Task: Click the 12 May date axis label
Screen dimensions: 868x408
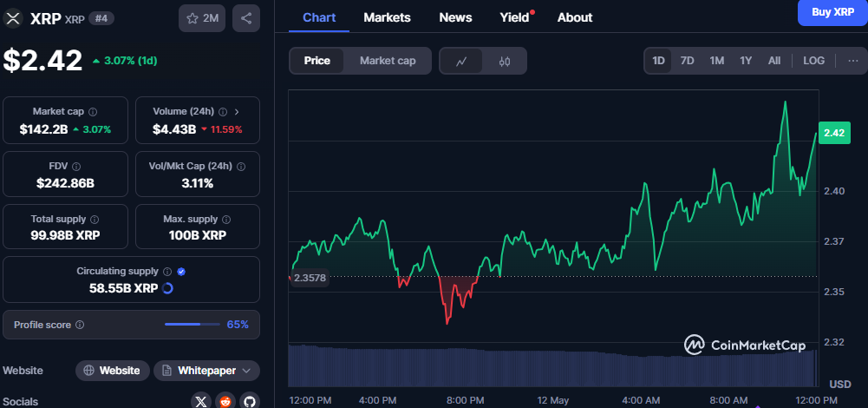Action: 554,400
